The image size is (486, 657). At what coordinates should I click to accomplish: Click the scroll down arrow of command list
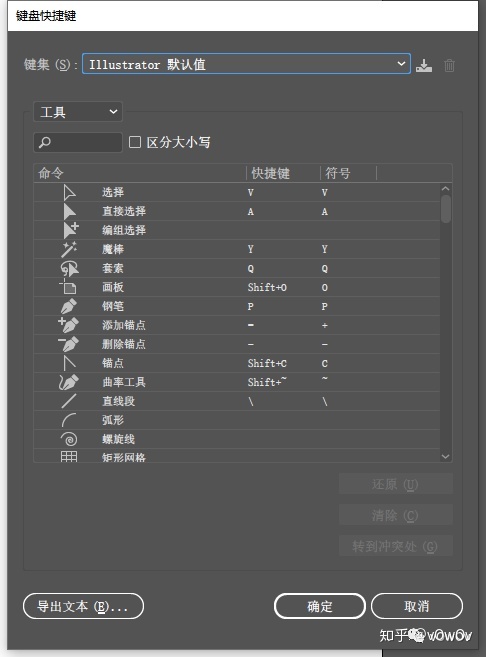click(446, 456)
